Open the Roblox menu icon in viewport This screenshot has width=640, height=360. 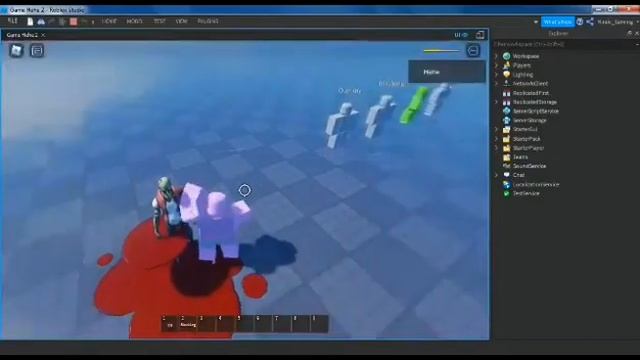pos(16,51)
